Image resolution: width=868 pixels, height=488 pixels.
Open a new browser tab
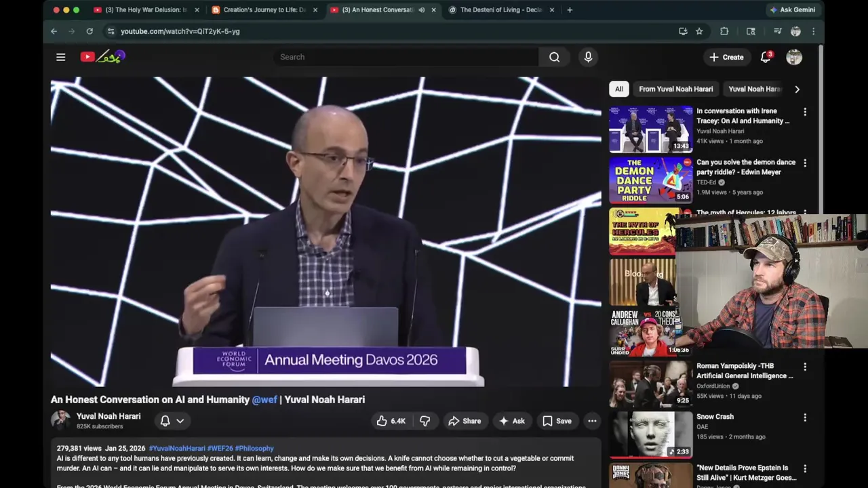click(570, 10)
